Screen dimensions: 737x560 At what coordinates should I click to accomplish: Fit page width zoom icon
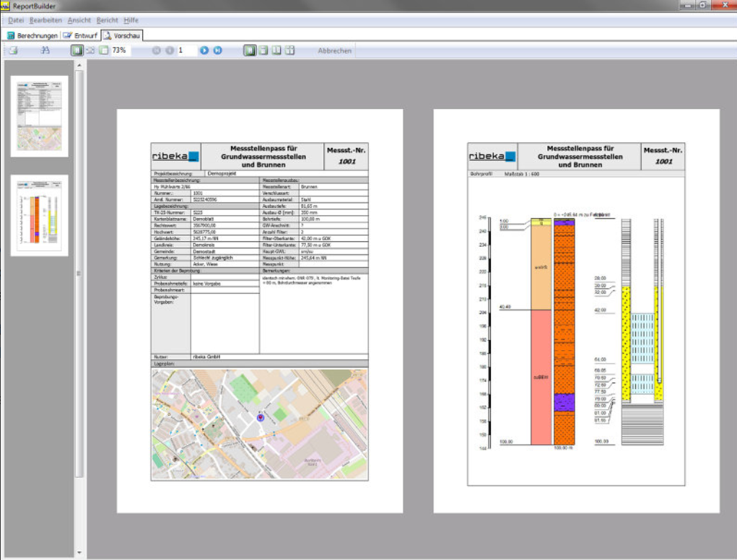90,51
